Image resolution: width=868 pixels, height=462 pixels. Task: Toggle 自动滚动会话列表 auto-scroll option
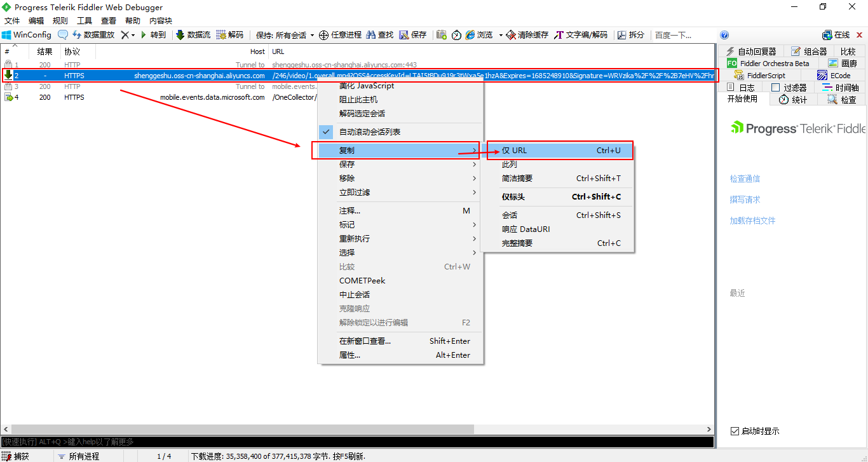pos(400,132)
